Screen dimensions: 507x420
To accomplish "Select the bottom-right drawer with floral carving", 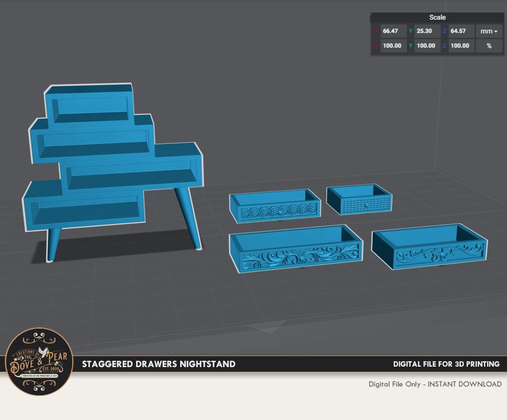I will pos(429,247).
